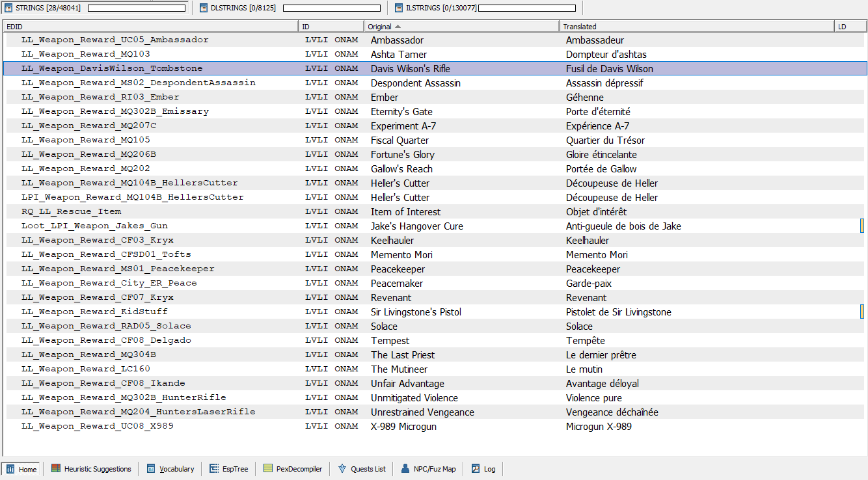The width and height of the screenshot is (868, 480).
Task: Open the ILSTRINGS [0/130077] tab
Action: [485, 8]
